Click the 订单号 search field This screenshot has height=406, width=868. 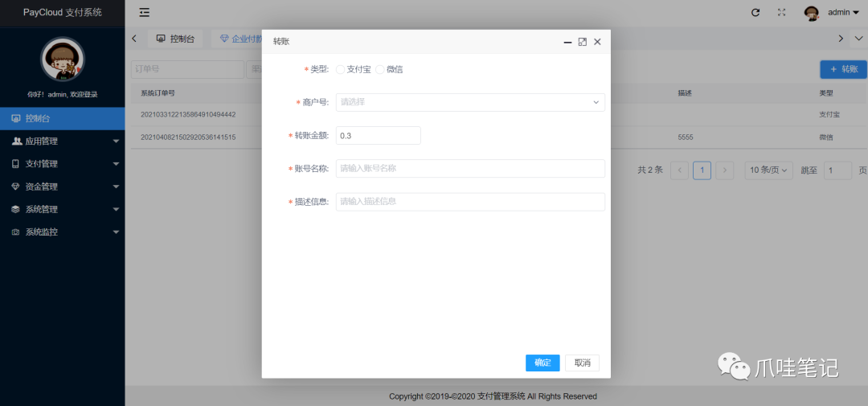click(187, 69)
